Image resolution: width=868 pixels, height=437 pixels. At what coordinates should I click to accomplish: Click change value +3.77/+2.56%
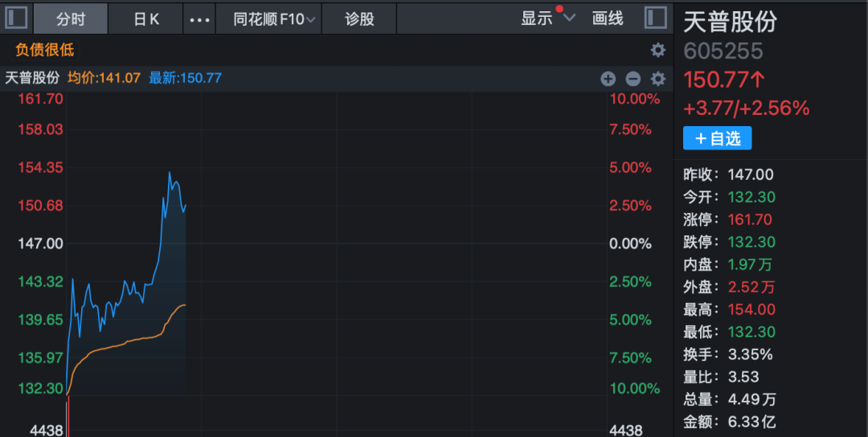[x=746, y=108]
